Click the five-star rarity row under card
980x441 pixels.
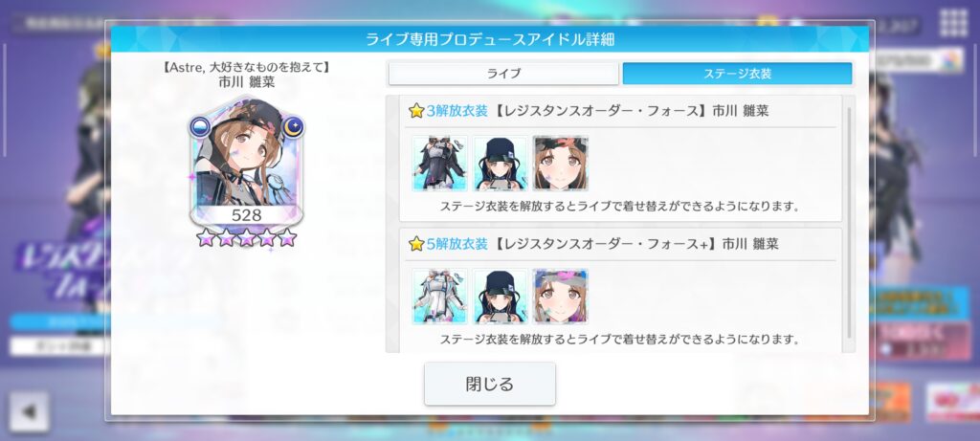tap(246, 237)
